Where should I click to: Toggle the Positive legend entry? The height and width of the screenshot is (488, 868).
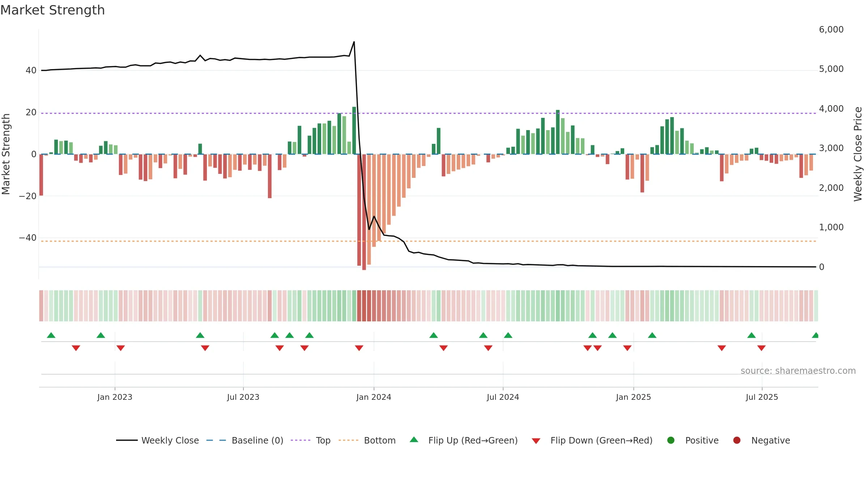pyautogui.click(x=693, y=440)
